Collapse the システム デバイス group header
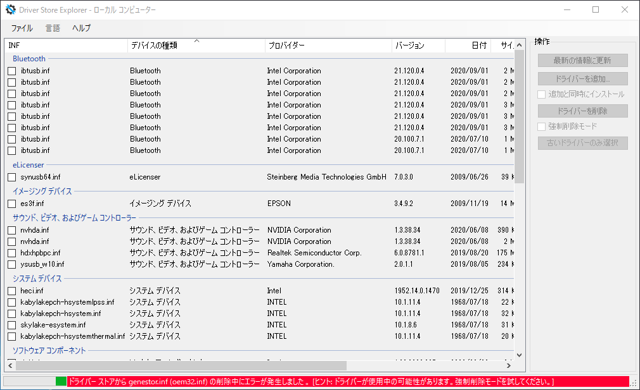Screen dimensions: 640x390 click(x=37, y=279)
